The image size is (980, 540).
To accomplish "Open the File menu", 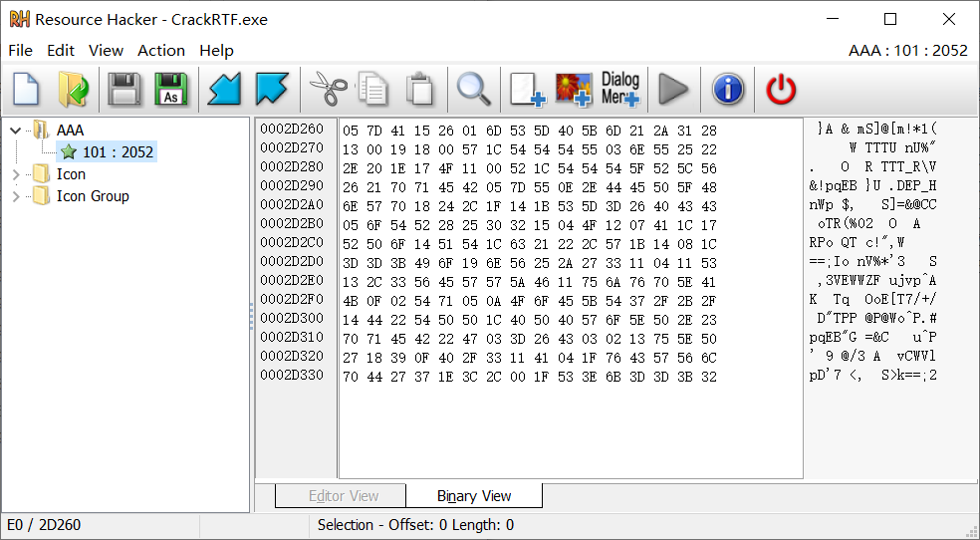I will (x=21, y=51).
